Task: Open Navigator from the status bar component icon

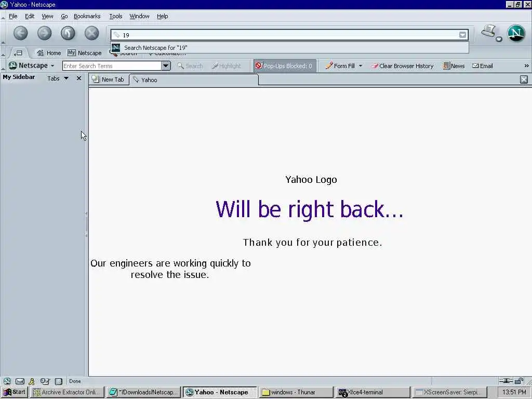Action: pos(7,381)
